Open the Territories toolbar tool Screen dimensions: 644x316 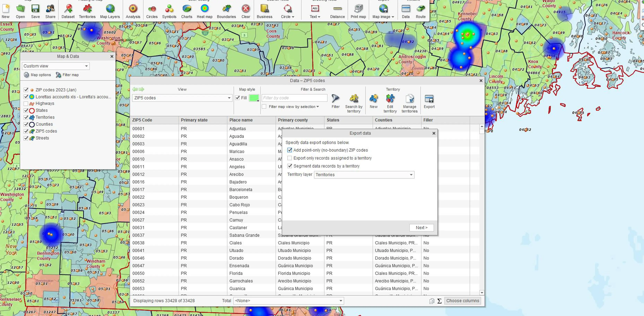[x=87, y=9]
